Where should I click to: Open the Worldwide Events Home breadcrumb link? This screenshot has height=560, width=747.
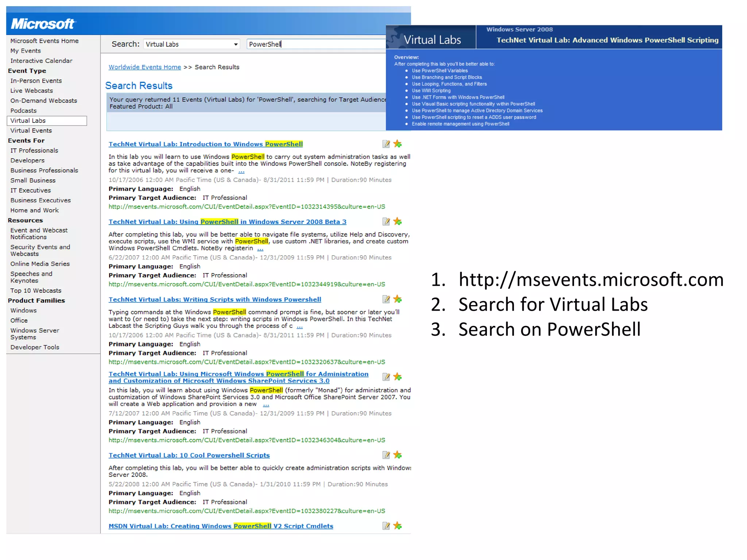tap(145, 67)
